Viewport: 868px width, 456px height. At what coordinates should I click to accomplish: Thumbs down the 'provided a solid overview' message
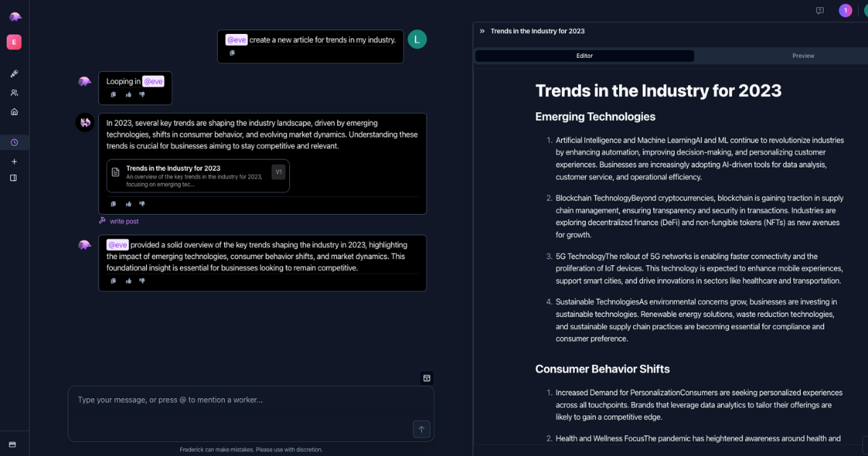pos(142,281)
